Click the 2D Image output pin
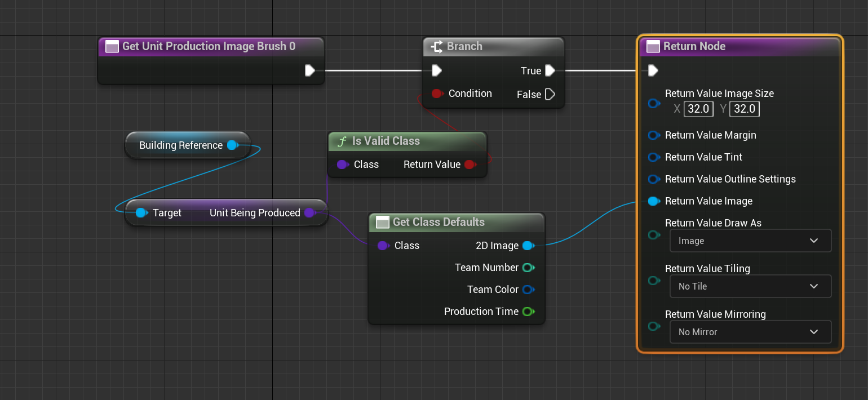 pyautogui.click(x=528, y=246)
